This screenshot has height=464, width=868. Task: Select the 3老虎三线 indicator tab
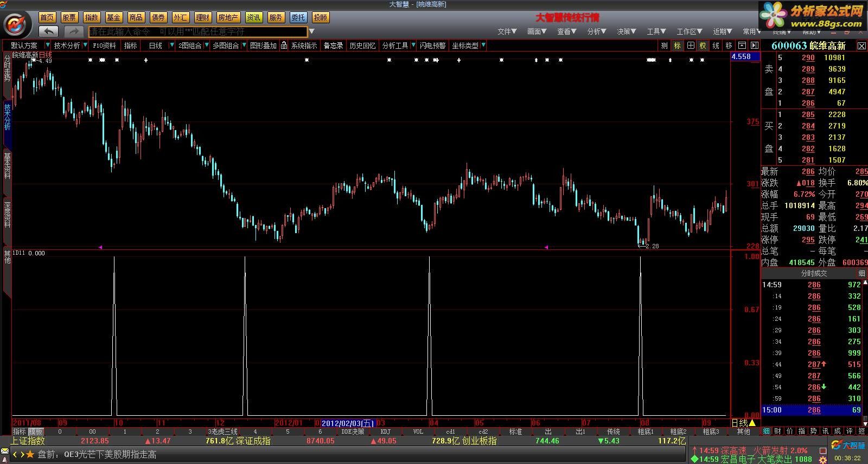[x=223, y=432]
